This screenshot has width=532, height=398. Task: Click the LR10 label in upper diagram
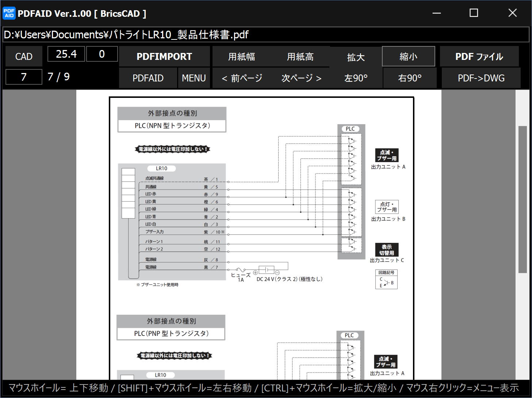161,168
